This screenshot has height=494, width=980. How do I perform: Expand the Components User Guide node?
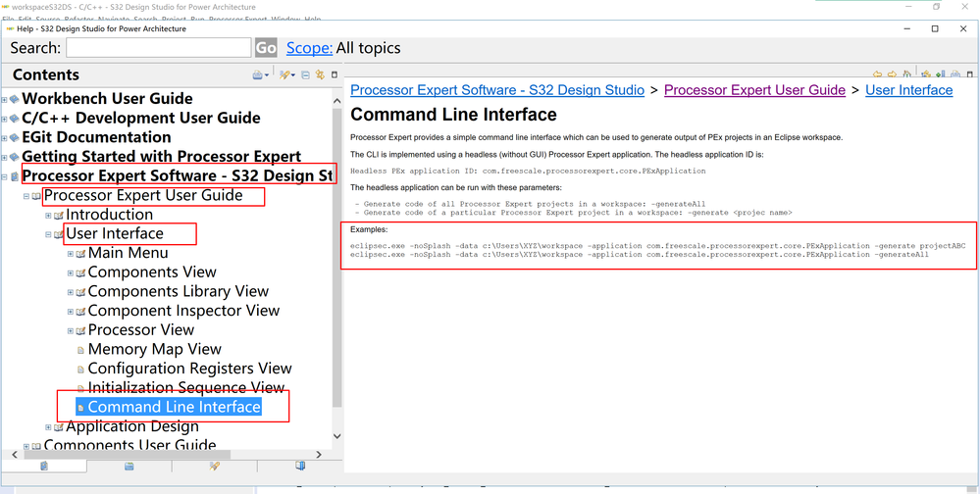pos(26,446)
